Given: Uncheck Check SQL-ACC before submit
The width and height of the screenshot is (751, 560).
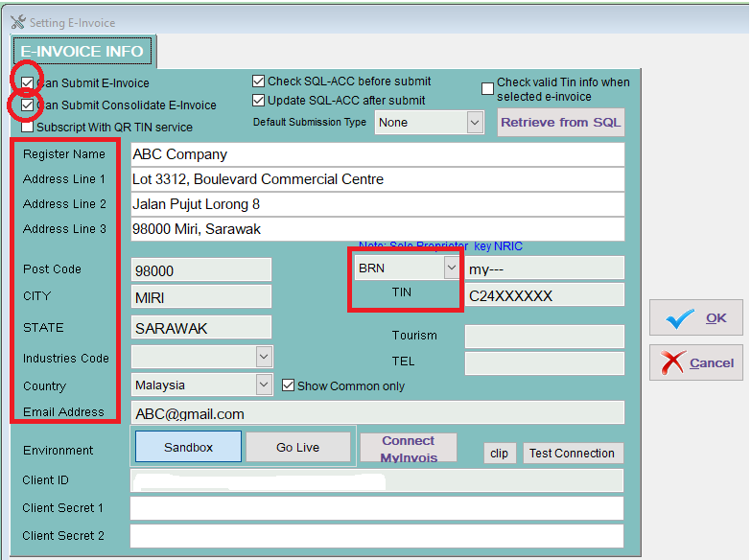Looking at the screenshot, I should tap(259, 82).
